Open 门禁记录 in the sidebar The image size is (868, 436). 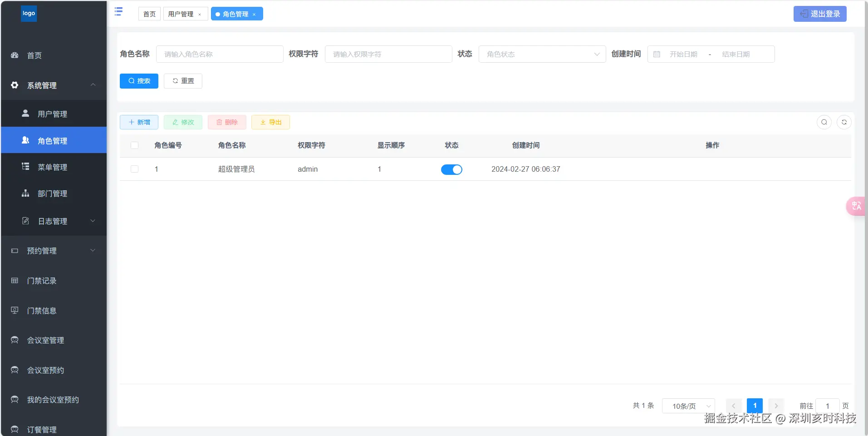coord(54,281)
